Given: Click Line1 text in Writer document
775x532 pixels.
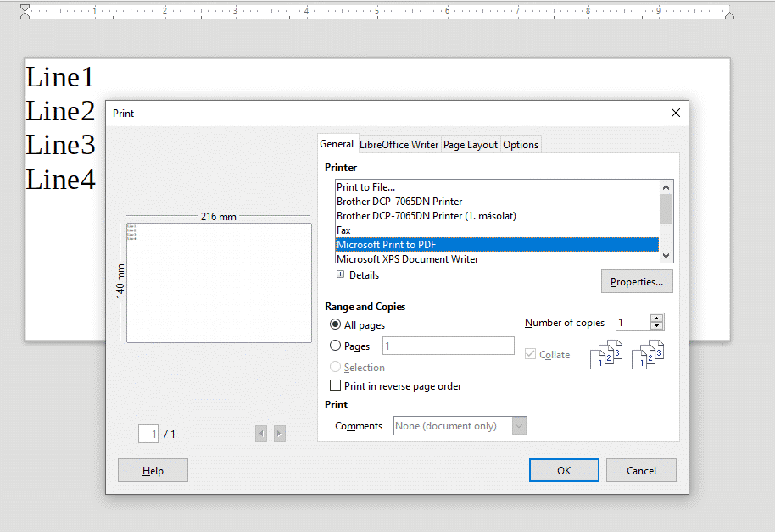Looking at the screenshot, I should tap(60, 77).
